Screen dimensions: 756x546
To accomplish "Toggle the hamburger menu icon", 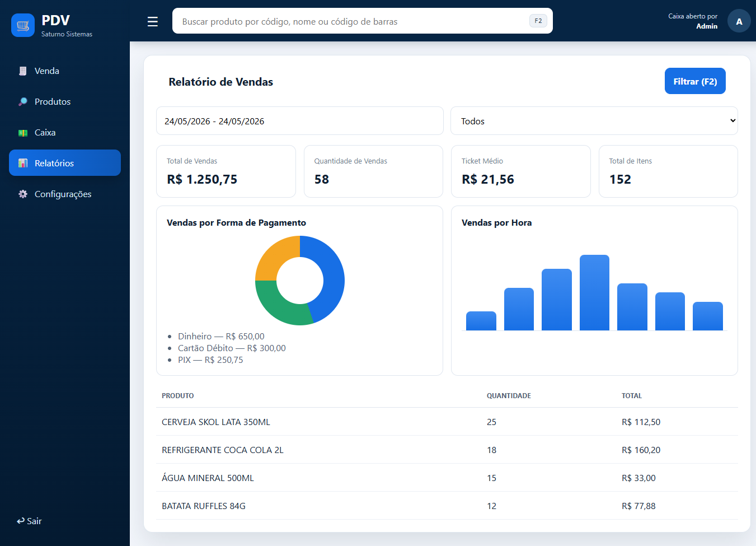I will click(153, 21).
